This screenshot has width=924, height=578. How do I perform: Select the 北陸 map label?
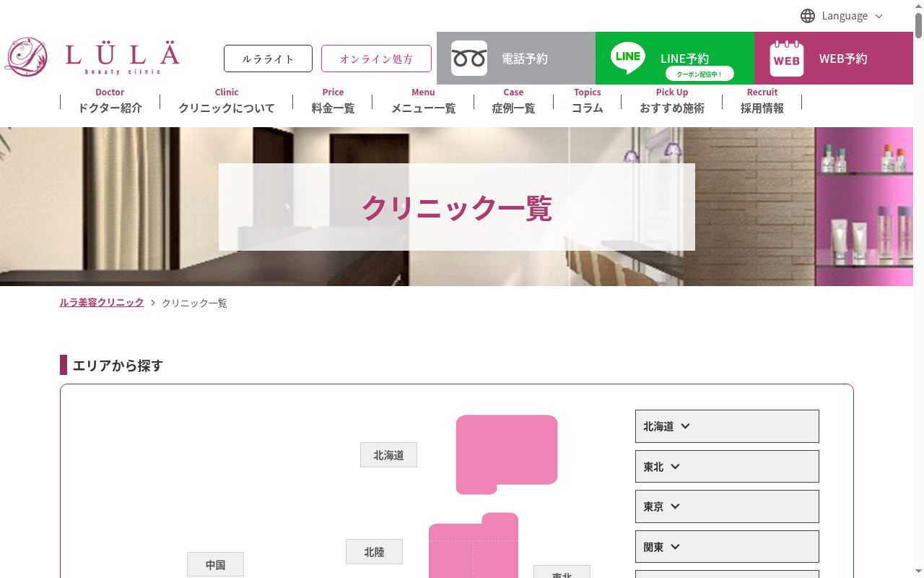tap(374, 552)
